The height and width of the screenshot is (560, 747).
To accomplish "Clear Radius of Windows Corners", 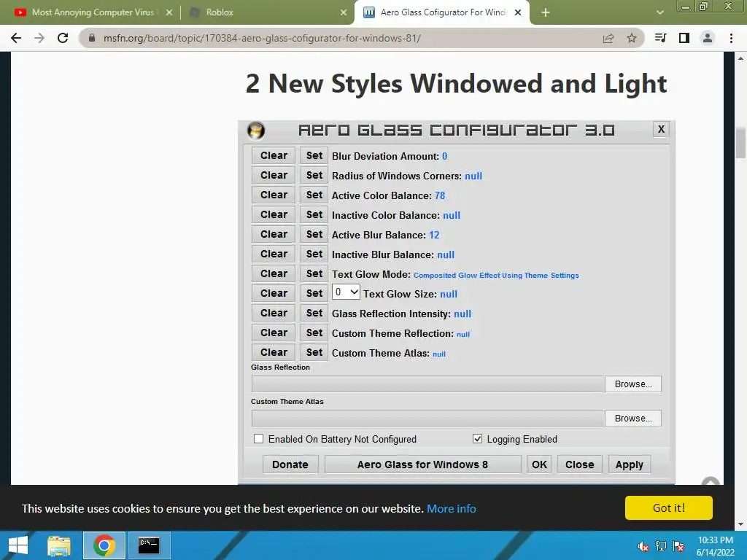I will point(274,175).
